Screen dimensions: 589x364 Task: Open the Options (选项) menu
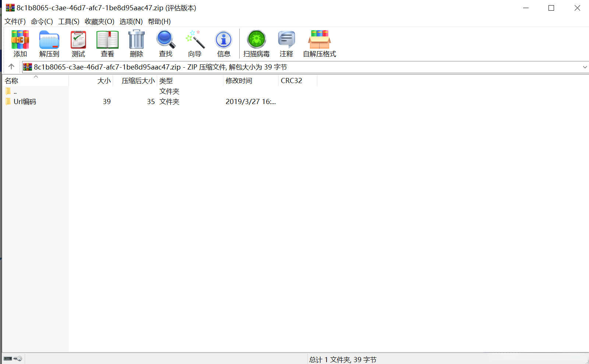pyautogui.click(x=131, y=21)
